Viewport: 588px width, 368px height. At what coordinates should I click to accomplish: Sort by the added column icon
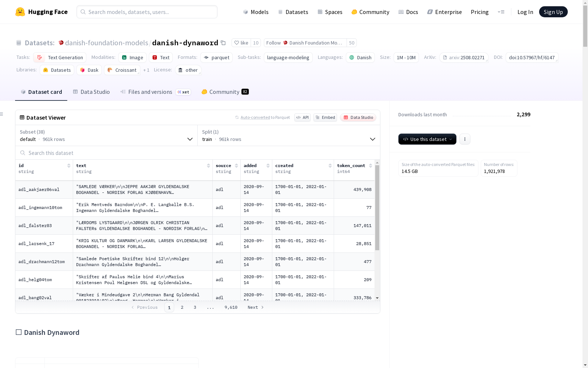[x=268, y=166]
